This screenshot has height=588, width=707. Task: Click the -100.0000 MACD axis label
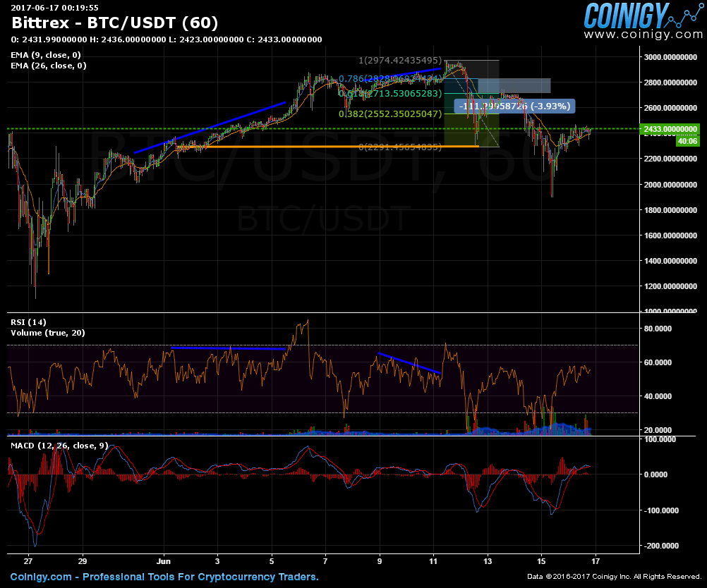tap(660, 510)
